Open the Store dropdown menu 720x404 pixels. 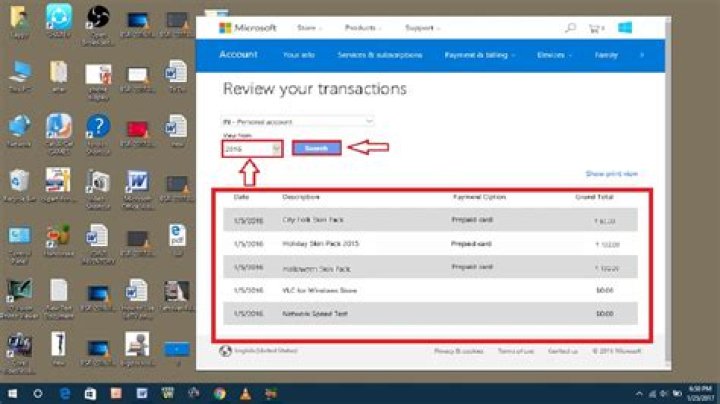tap(309, 28)
